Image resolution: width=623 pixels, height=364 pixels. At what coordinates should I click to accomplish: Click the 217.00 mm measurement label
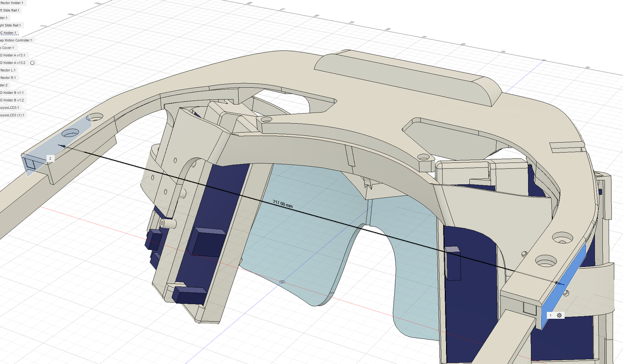pyautogui.click(x=282, y=204)
